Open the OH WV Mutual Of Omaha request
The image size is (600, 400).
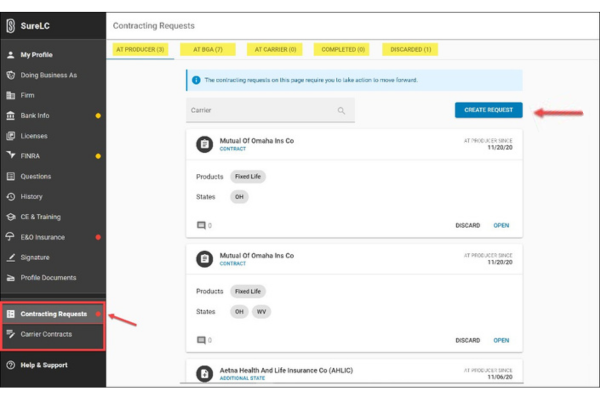click(x=501, y=340)
